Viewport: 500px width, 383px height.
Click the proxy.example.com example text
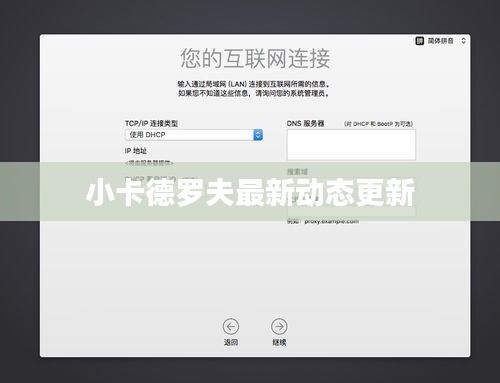click(x=332, y=221)
